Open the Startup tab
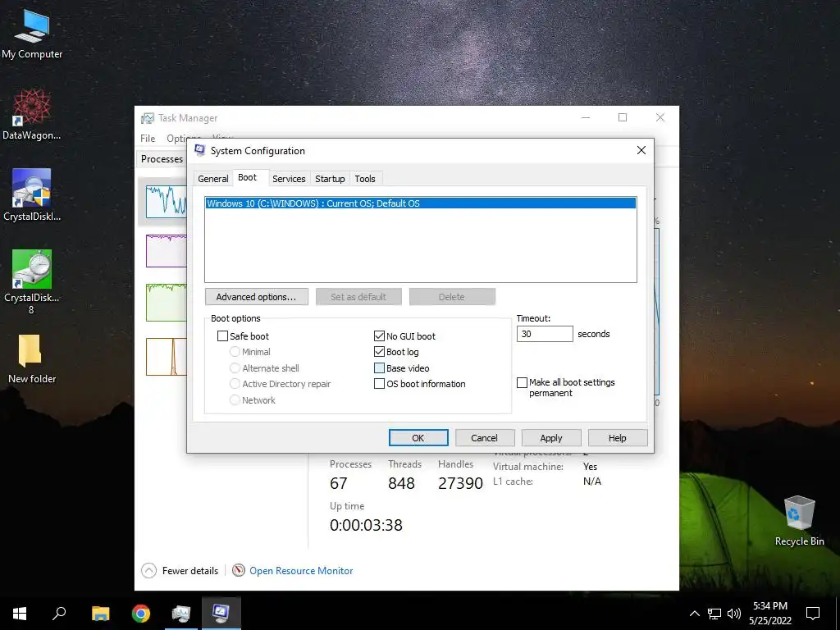840x630 pixels. 330,179
